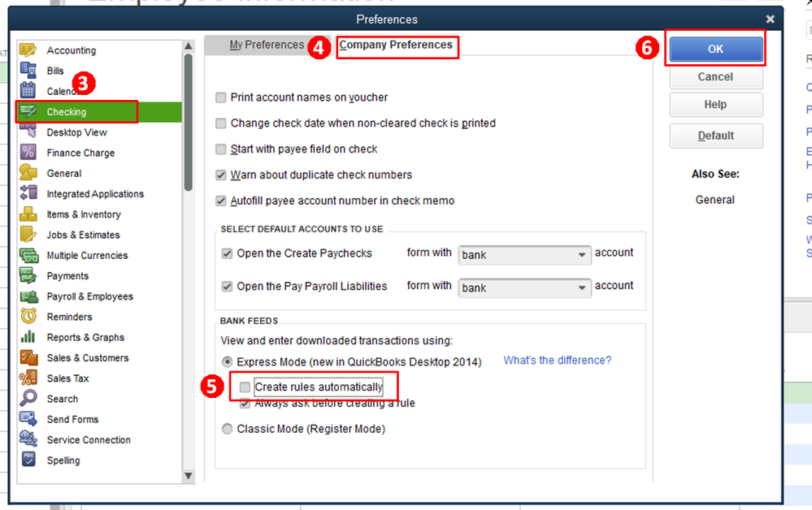Select the Bills category icon
The height and width of the screenshot is (510, 812).
28,71
